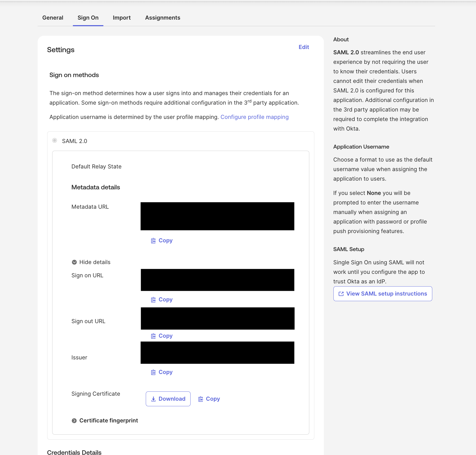Image resolution: width=476 pixels, height=455 pixels.
Task: Switch to the General tab
Action: [53, 17]
